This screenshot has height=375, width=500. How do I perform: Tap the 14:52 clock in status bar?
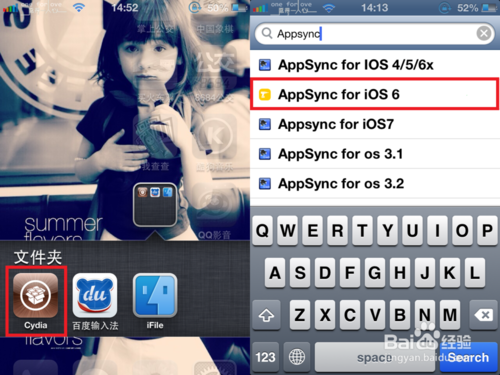125,7
